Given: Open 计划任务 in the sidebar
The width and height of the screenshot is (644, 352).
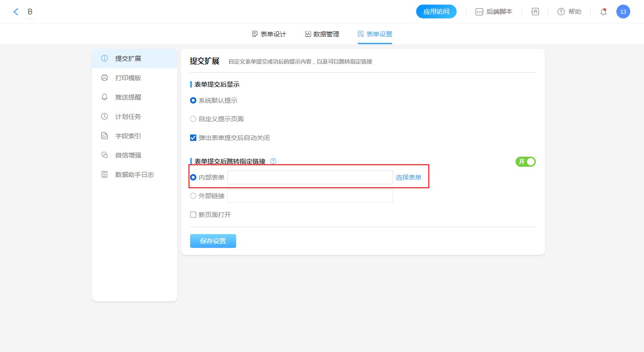Looking at the screenshot, I should coord(128,117).
